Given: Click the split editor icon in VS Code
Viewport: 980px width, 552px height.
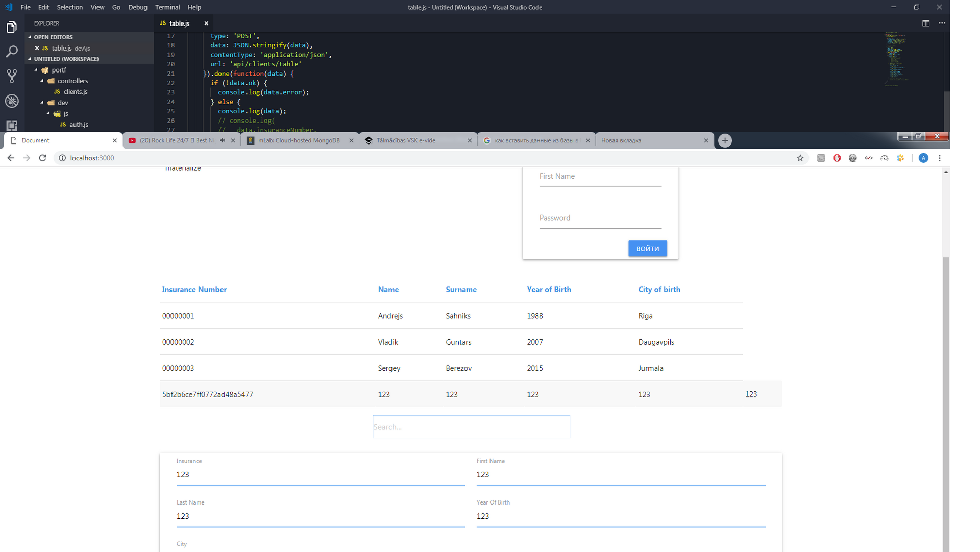Looking at the screenshot, I should [x=925, y=23].
